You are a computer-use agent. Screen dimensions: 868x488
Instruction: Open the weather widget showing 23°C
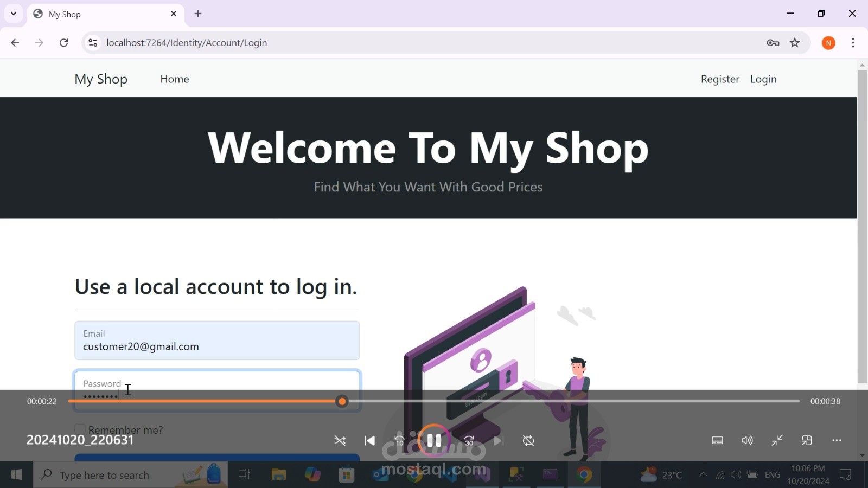click(660, 475)
